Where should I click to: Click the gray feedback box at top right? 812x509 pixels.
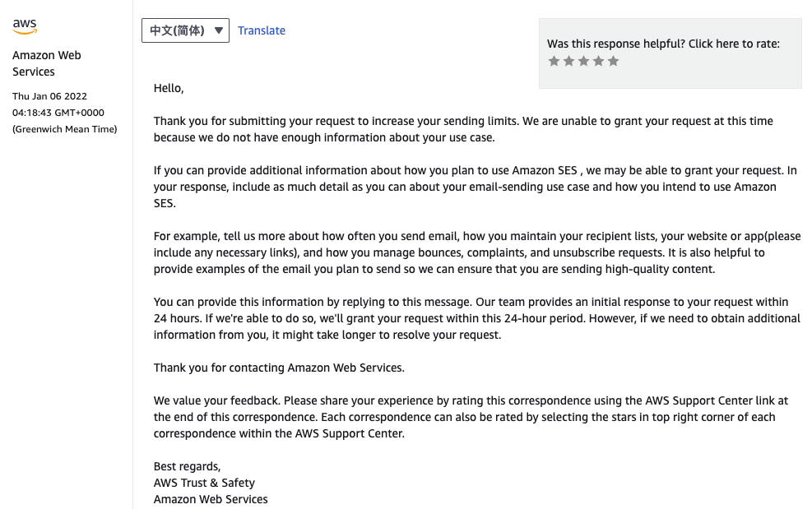click(670, 53)
